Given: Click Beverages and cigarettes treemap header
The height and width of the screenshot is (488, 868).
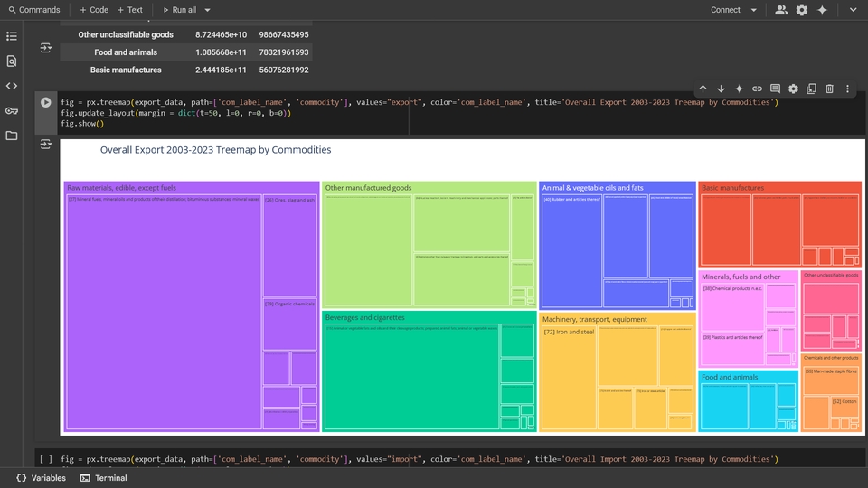Looking at the screenshot, I should [364, 317].
